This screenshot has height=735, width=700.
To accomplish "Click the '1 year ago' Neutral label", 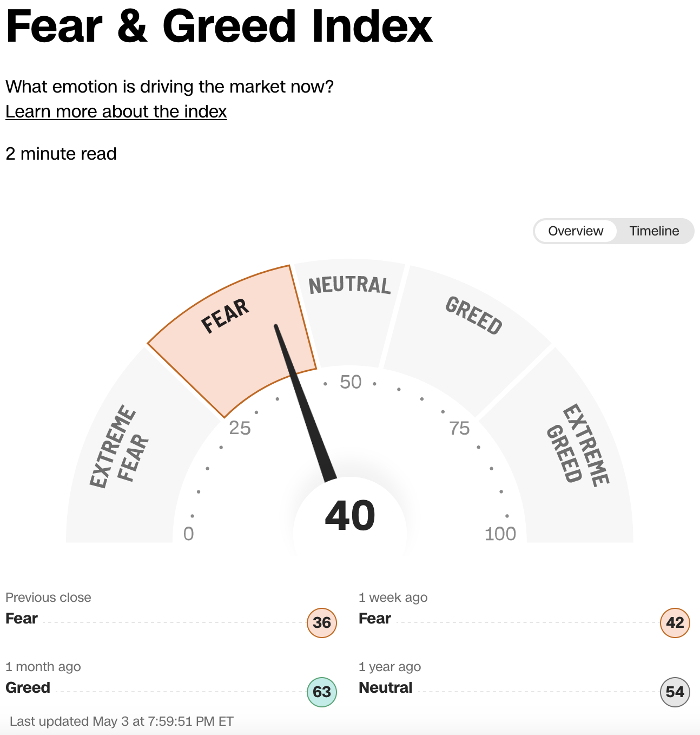I will point(385,687).
